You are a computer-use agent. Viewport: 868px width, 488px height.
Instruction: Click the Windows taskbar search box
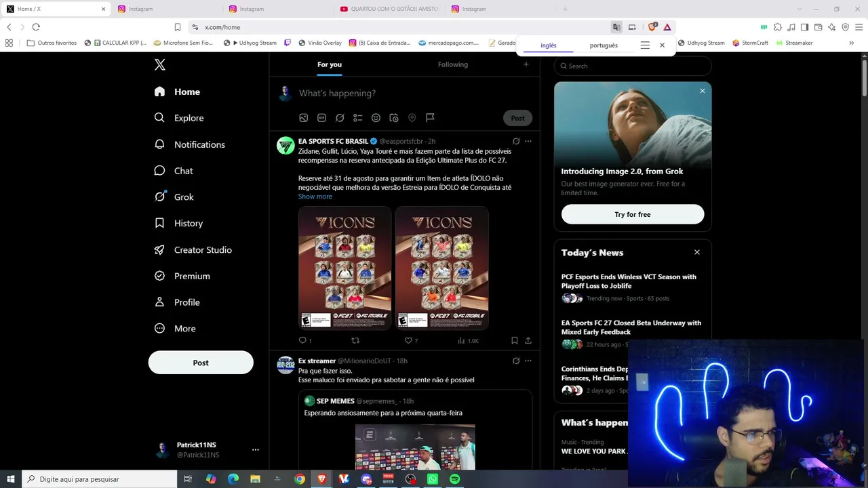[99, 479]
